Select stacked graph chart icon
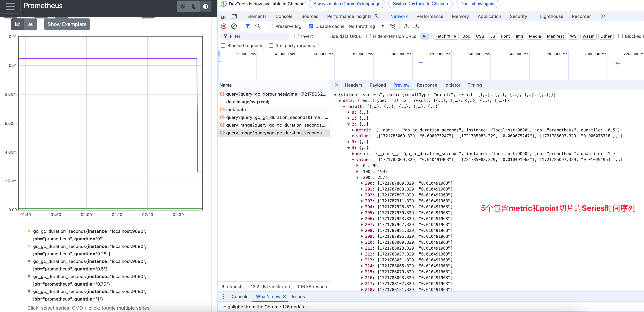644x312 pixels. (30, 24)
